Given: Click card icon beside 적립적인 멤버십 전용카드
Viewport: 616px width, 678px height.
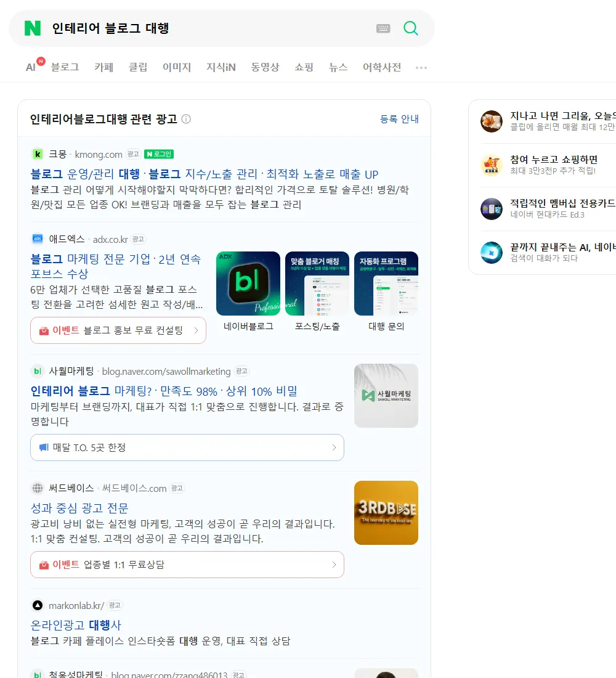Looking at the screenshot, I should [492, 209].
